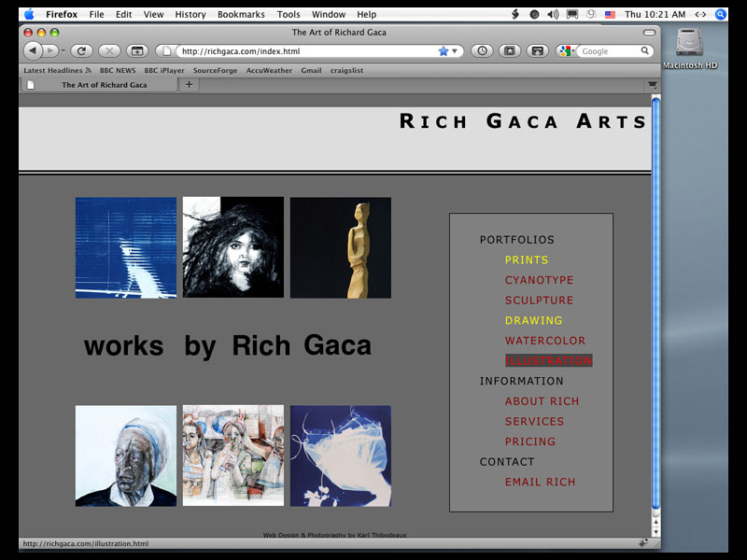Open the AccuWeather bookmark
This screenshot has height=560, width=747.
(269, 71)
